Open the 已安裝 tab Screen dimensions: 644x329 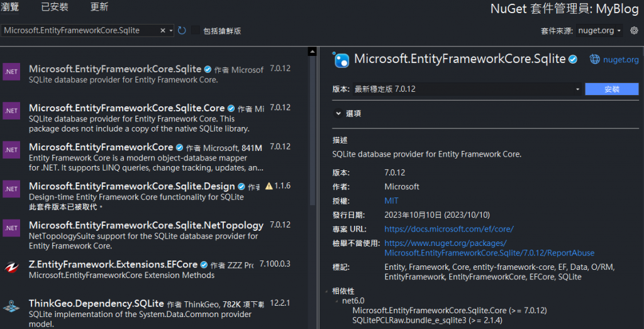(55, 7)
